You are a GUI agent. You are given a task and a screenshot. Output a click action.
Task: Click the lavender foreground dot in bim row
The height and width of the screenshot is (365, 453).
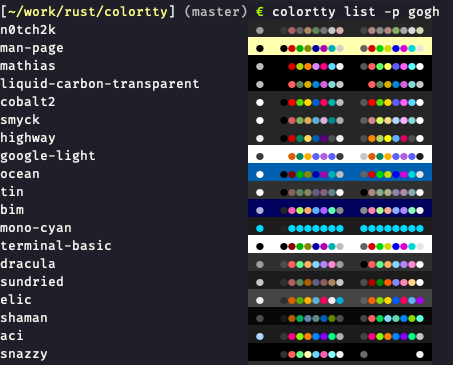260,210
